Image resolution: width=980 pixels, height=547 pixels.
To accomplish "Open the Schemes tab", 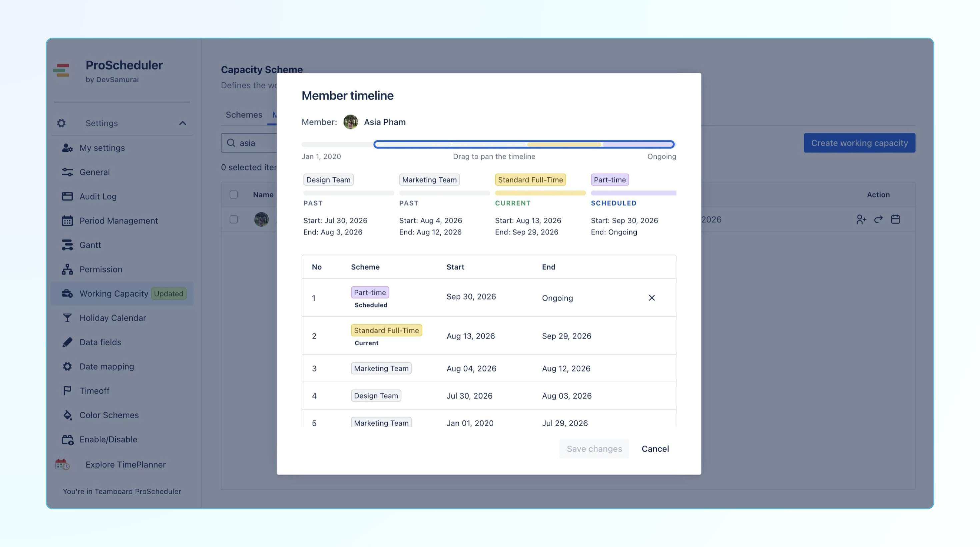I will tap(244, 115).
